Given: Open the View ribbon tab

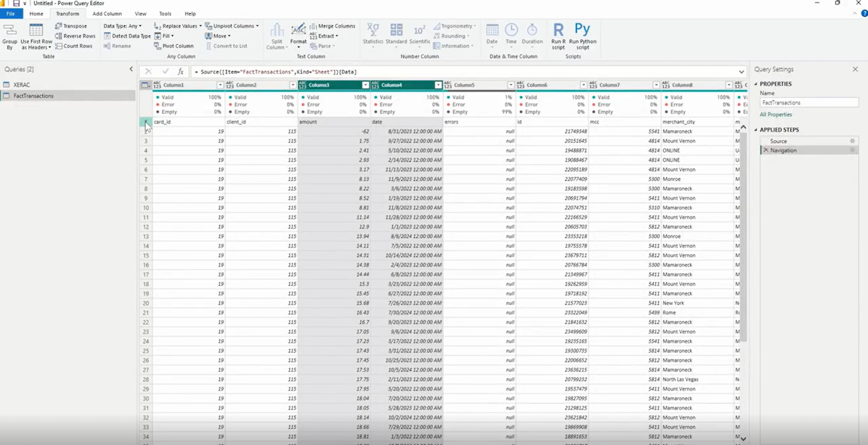Looking at the screenshot, I should pos(141,14).
